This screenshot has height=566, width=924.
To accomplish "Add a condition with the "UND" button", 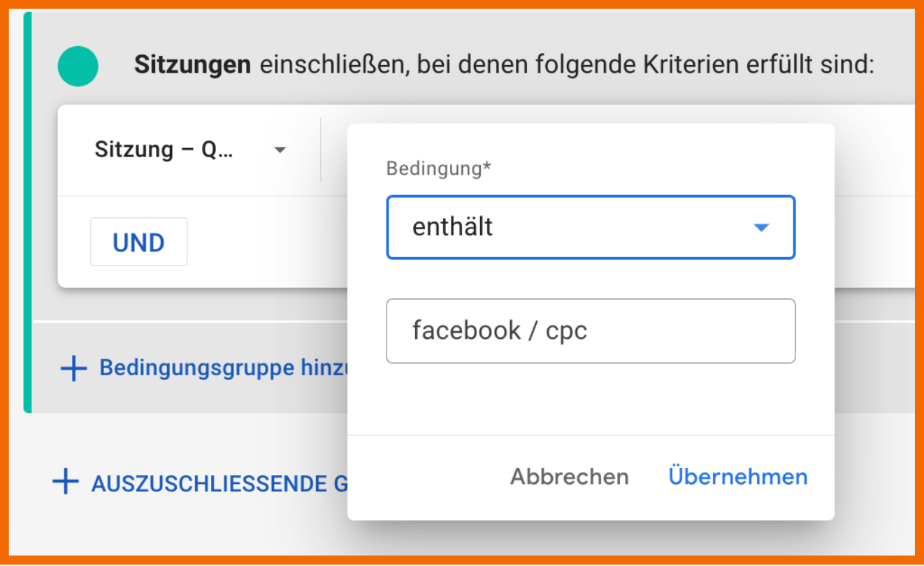I will coord(138,241).
